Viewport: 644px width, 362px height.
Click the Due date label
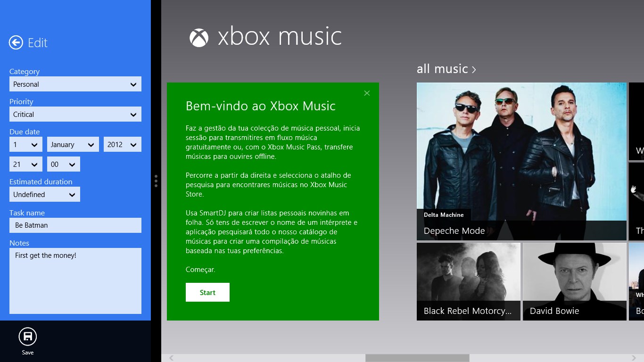(x=25, y=132)
